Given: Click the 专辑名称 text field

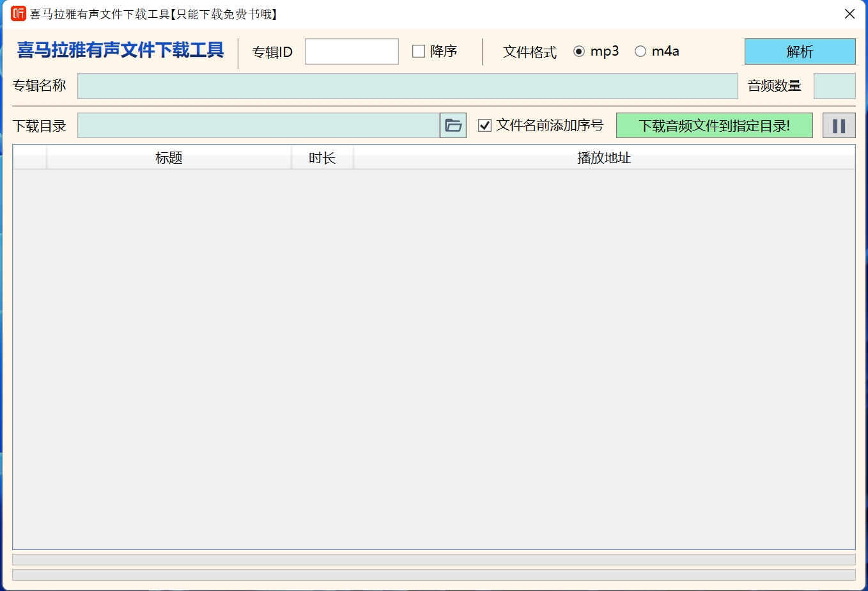Looking at the screenshot, I should [x=407, y=86].
